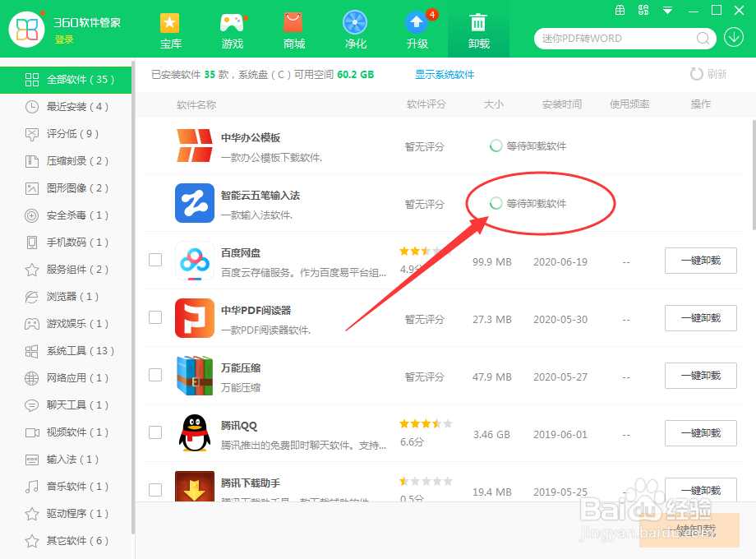The height and width of the screenshot is (559, 756).
Task: Select 驱动程序 (1) category
Action: [x=66, y=514]
